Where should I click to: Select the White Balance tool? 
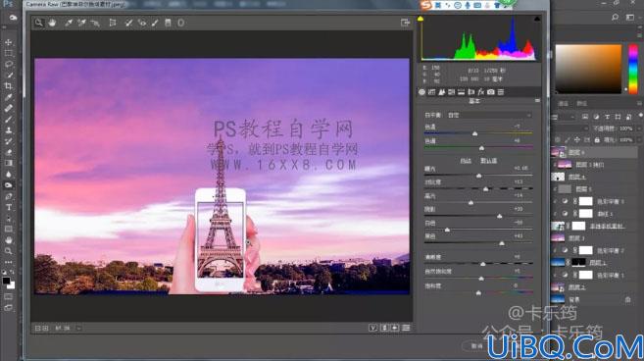(69, 23)
